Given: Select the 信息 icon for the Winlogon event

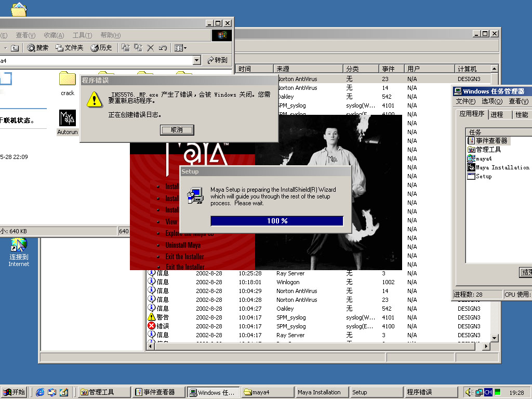Looking at the screenshot, I should (151, 282).
